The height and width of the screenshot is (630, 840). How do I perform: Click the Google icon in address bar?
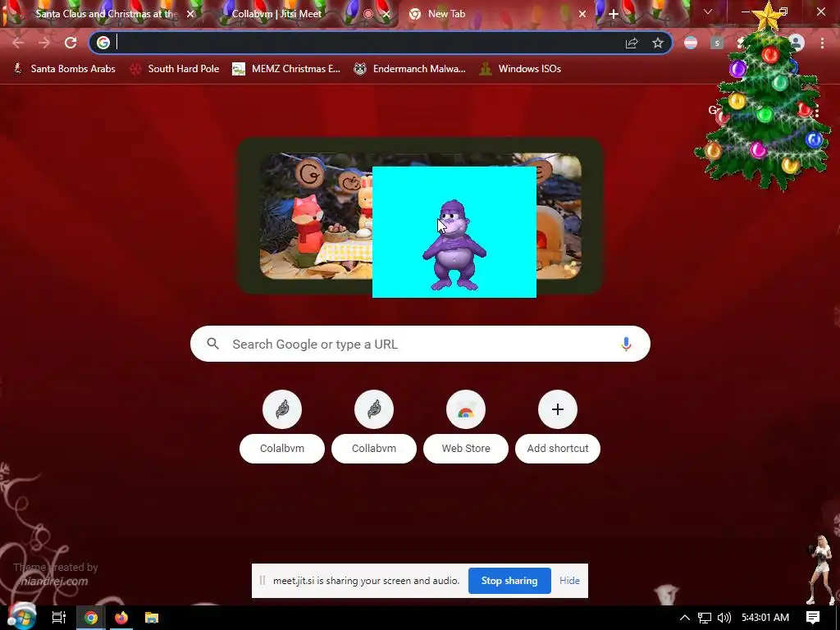click(103, 43)
